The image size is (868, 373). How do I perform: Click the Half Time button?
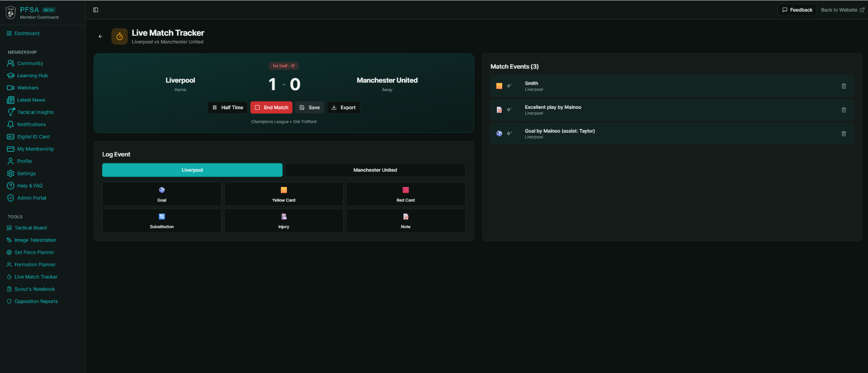228,107
